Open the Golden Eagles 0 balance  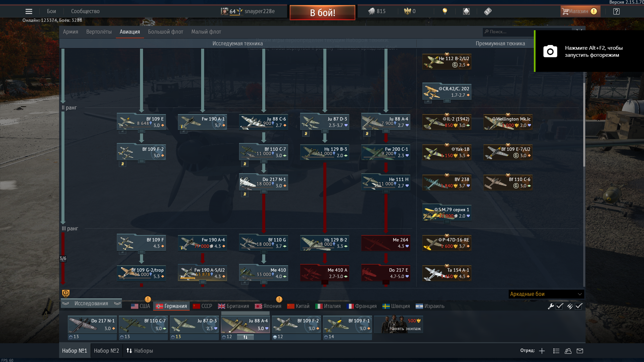410,11
